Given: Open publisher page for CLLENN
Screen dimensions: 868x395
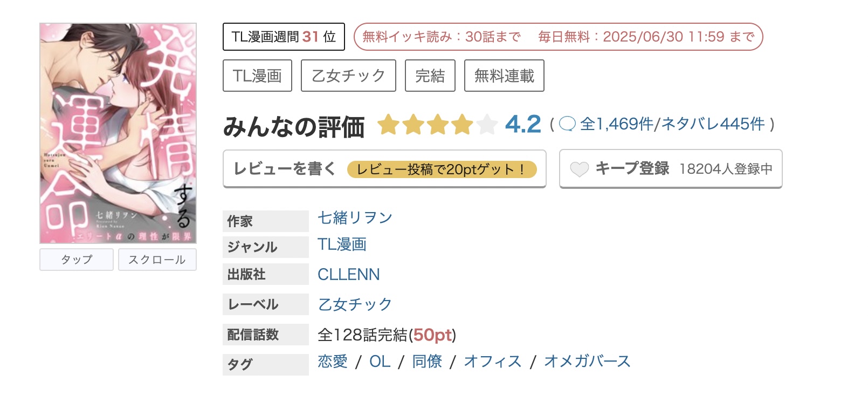Looking at the screenshot, I should 349,274.
